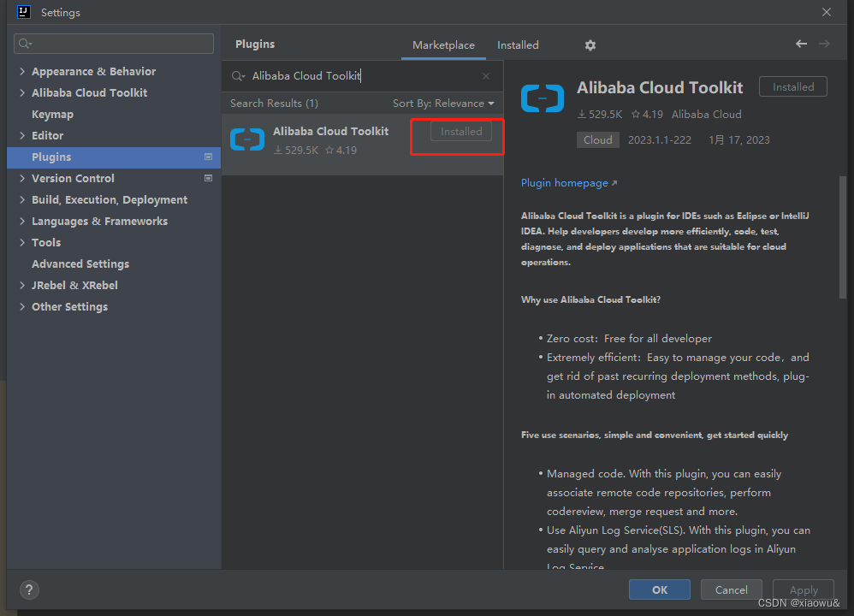The width and height of the screenshot is (854, 616).
Task: Click the forward arrow in the Plugins panel
Action: click(x=825, y=44)
